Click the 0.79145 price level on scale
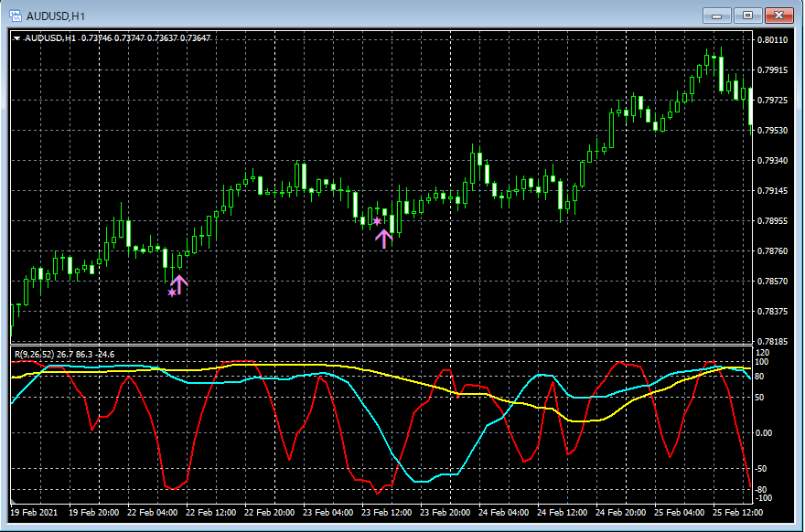Image resolution: width=805 pixels, height=532 pixels. [773, 191]
